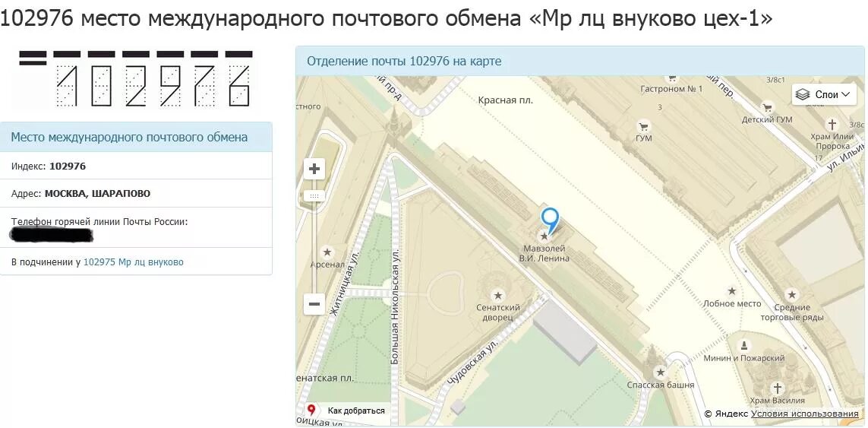Click the Большая Никольская ул. street label
The height and width of the screenshot is (428, 868).
[x=395, y=306]
